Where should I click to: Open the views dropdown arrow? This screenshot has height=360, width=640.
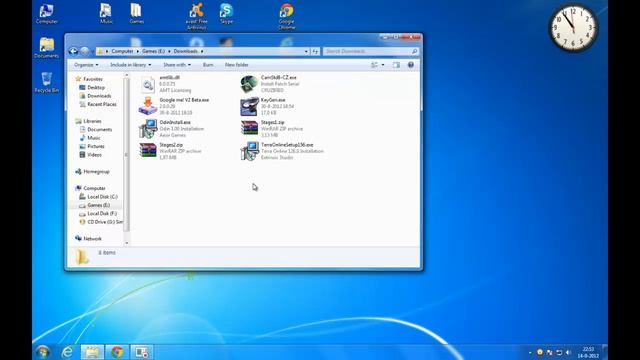[383, 65]
